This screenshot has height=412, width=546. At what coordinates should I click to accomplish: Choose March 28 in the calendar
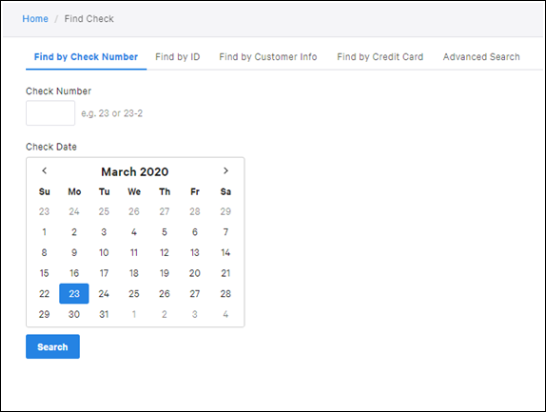pyautogui.click(x=226, y=294)
